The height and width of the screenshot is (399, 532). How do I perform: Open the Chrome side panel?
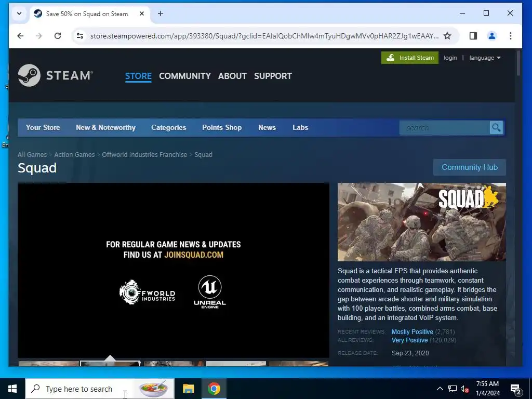click(x=473, y=36)
